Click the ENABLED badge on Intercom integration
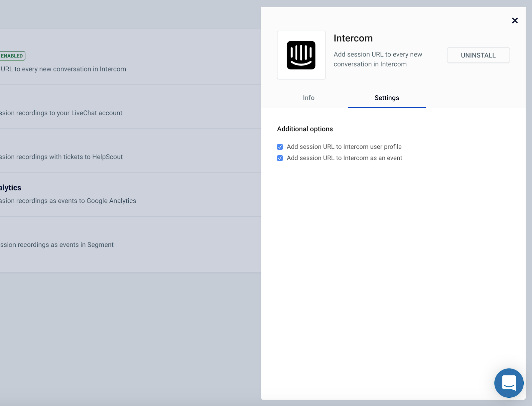 click(x=12, y=55)
